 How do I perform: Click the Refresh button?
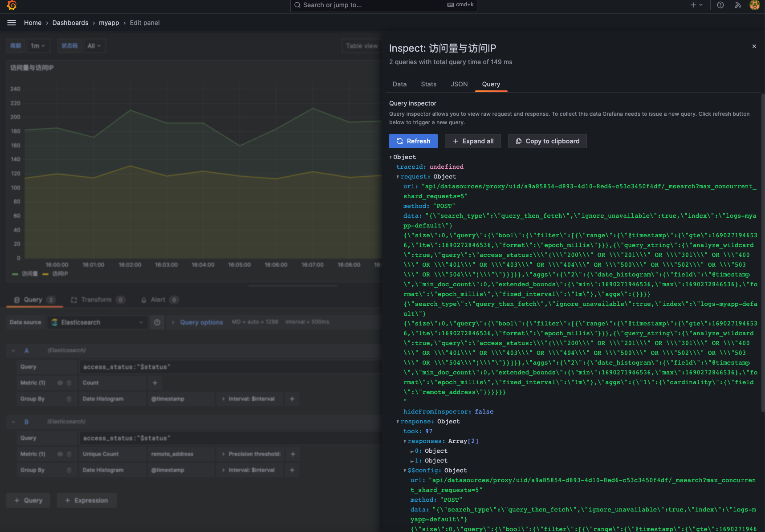(413, 141)
